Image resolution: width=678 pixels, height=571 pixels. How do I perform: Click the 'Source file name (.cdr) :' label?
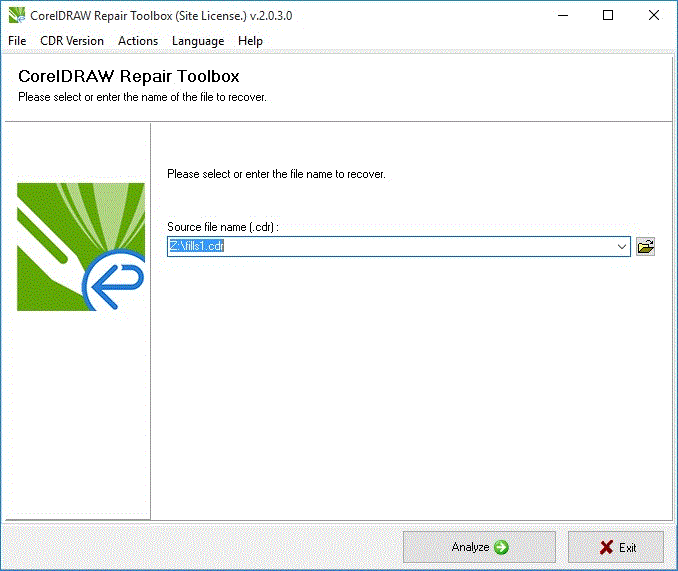[x=223, y=227]
